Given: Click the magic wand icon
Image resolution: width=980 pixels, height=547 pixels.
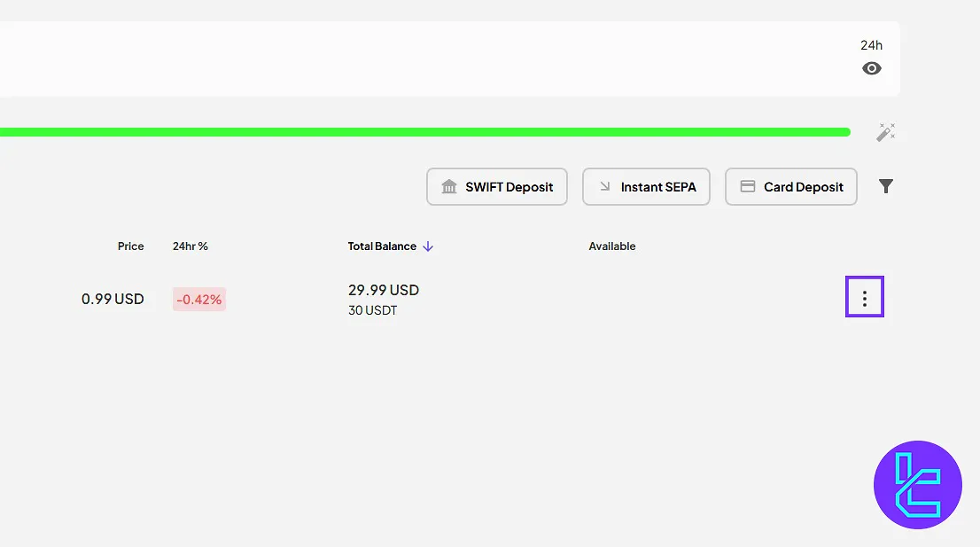Looking at the screenshot, I should pos(885,132).
